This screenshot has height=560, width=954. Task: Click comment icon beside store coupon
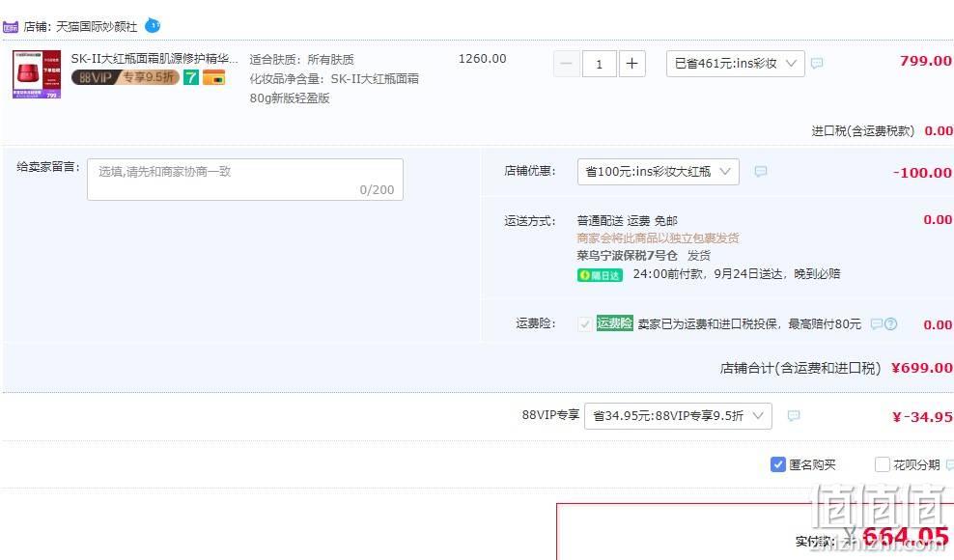761,172
